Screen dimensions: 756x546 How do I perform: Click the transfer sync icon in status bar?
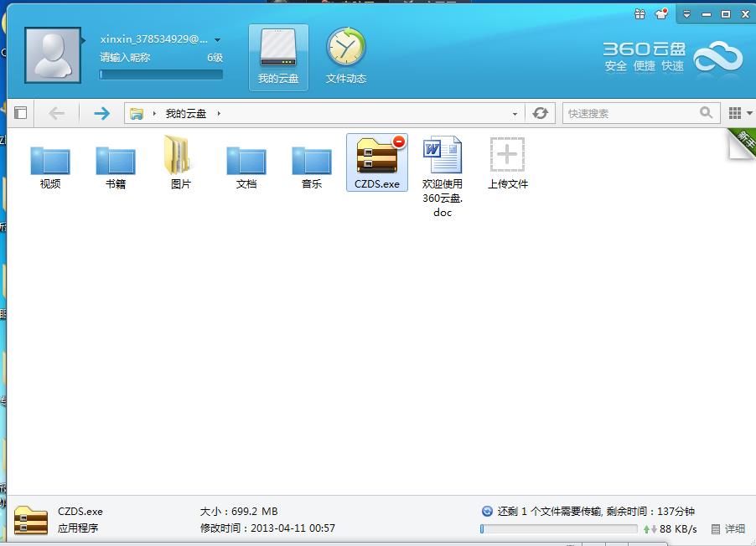(x=488, y=512)
